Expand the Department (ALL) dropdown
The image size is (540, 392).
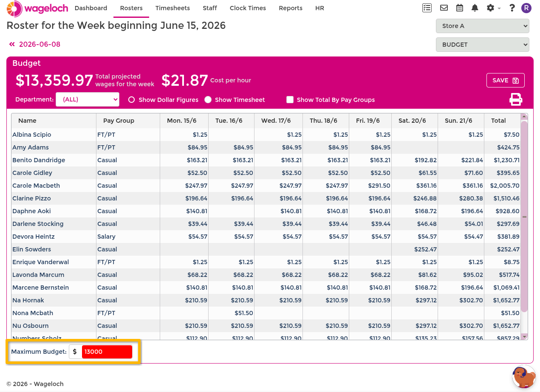tap(88, 99)
